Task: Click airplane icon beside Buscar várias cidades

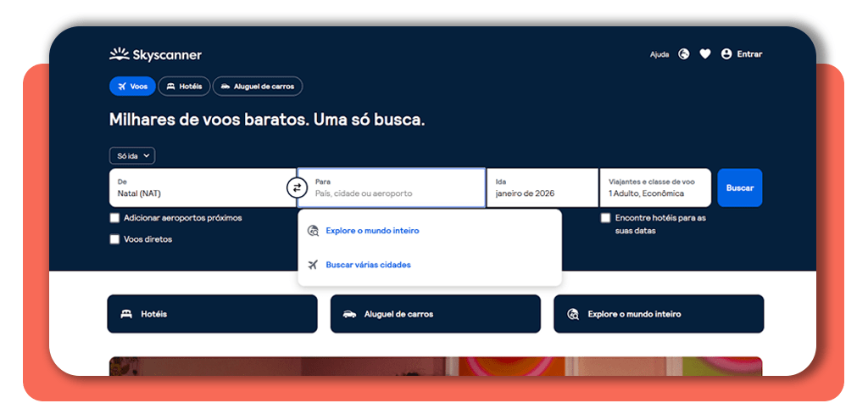Action: [x=313, y=265]
